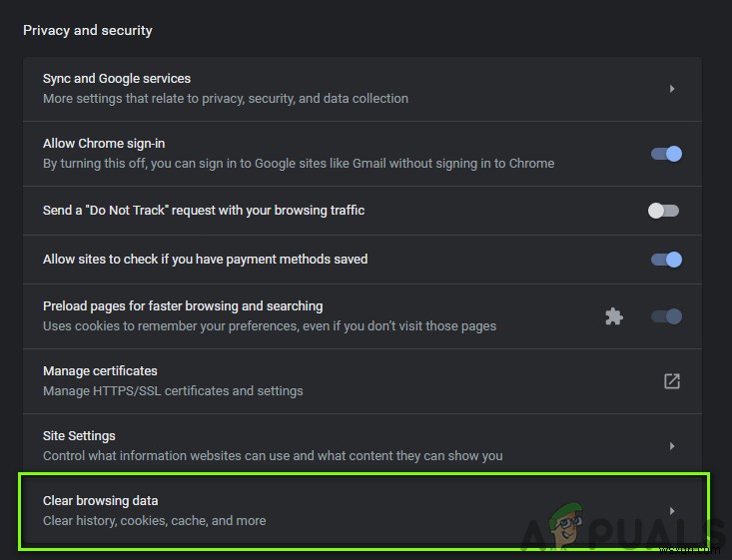This screenshot has width=732, height=560.
Task: Click the Privacy and security heading
Action: click(x=88, y=30)
